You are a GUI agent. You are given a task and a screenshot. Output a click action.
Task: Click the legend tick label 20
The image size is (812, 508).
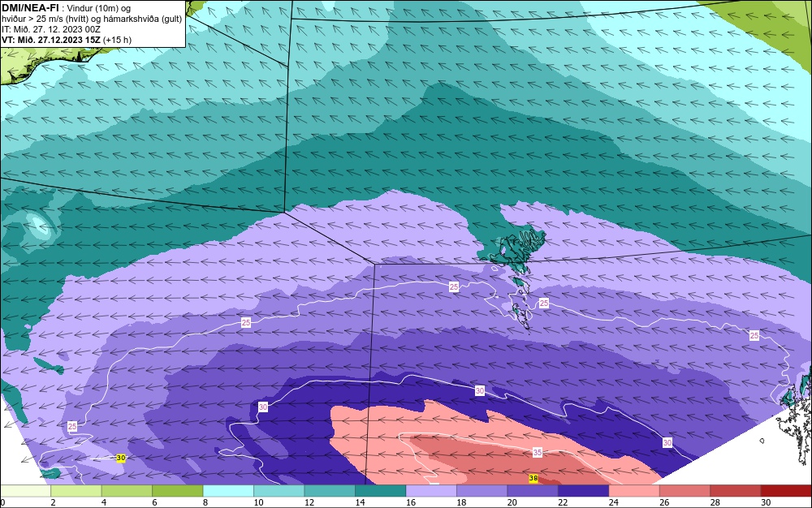[x=512, y=502]
